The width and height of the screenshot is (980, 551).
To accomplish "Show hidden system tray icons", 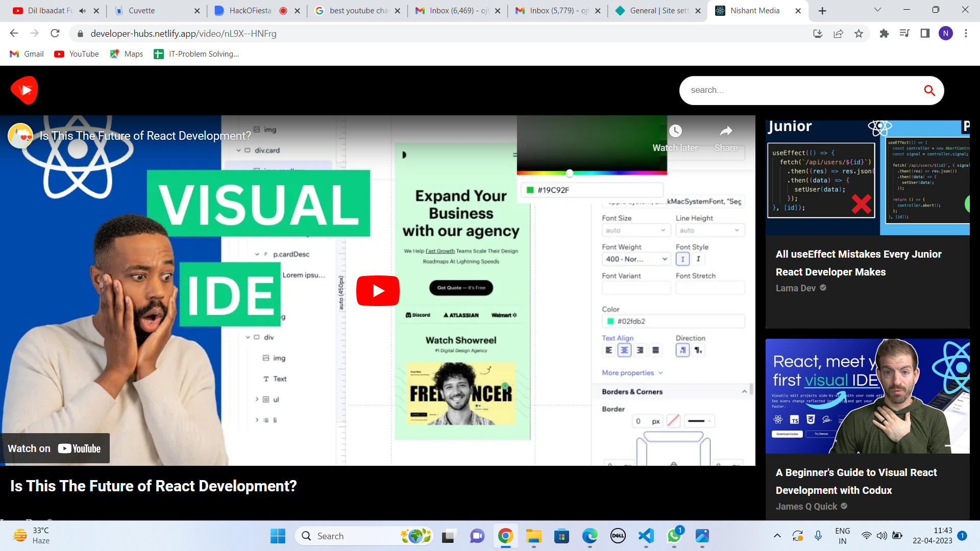I will [777, 536].
